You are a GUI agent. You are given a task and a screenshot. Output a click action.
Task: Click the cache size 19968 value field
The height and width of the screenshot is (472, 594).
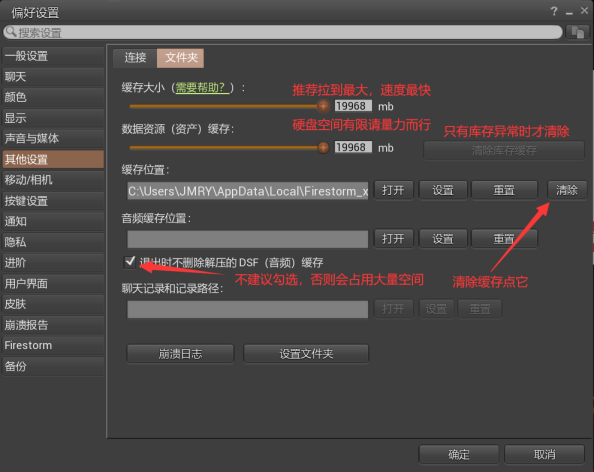[353, 106]
